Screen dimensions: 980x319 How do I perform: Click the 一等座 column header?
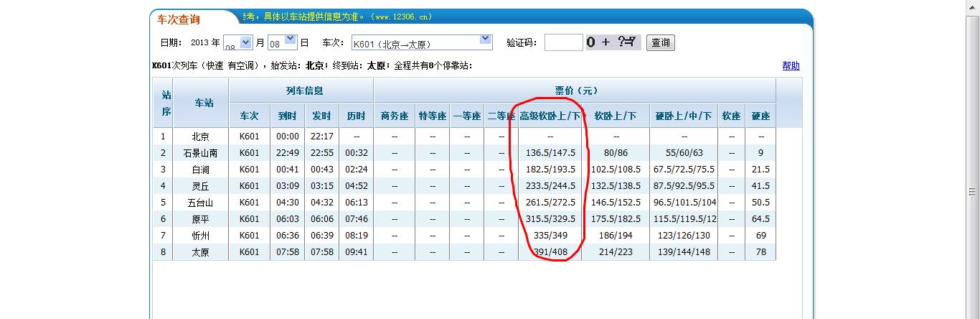point(466,116)
